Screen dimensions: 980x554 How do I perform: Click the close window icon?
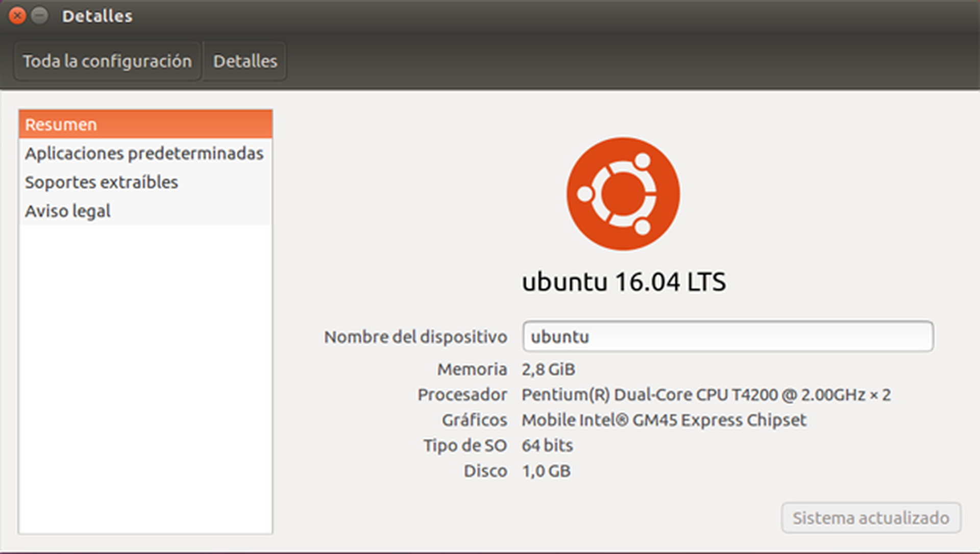(x=17, y=15)
